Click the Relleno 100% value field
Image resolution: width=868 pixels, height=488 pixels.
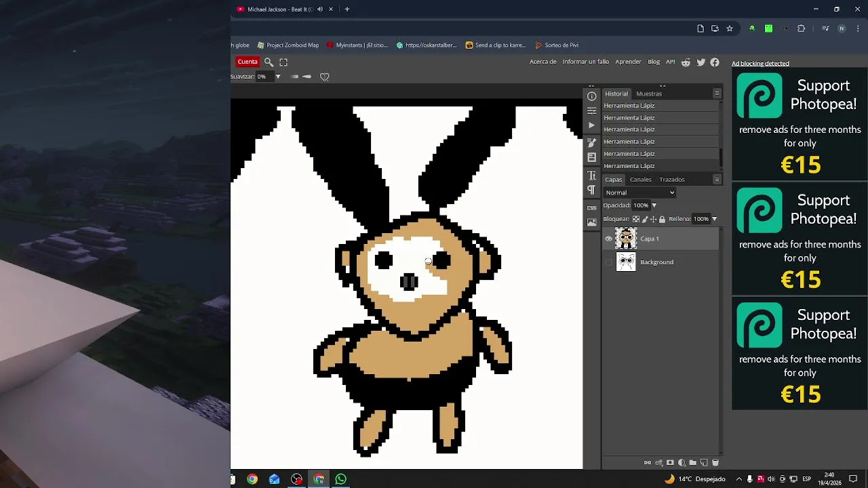click(x=701, y=219)
